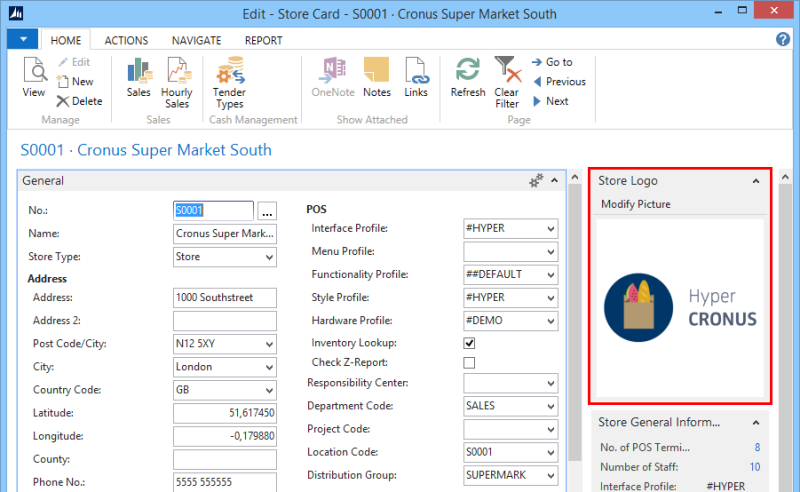Open the NAVIGATE ribbon tab
The height and width of the screenshot is (492, 800).
click(197, 41)
